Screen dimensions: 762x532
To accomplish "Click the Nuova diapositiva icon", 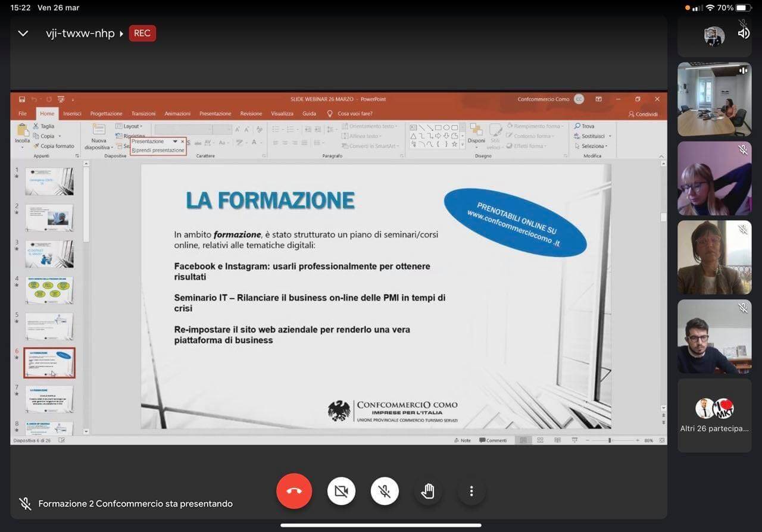I will coord(98,134).
